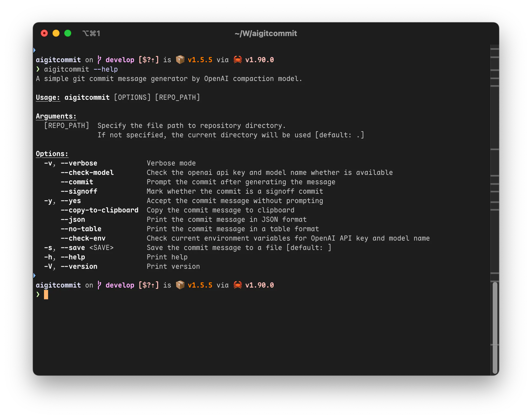Click 'develop' branch name in first prompt

[x=120, y=60]
